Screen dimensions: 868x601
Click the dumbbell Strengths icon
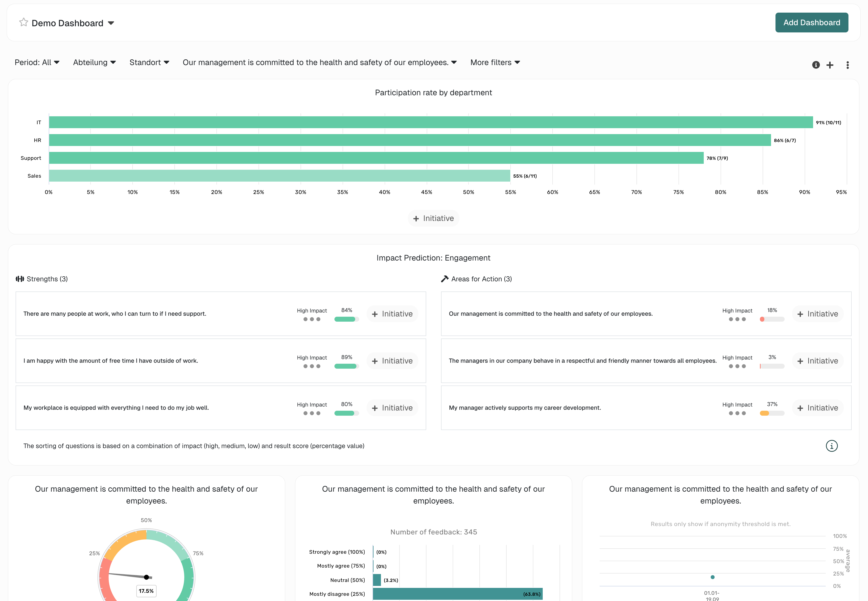[x=20, y=279]
